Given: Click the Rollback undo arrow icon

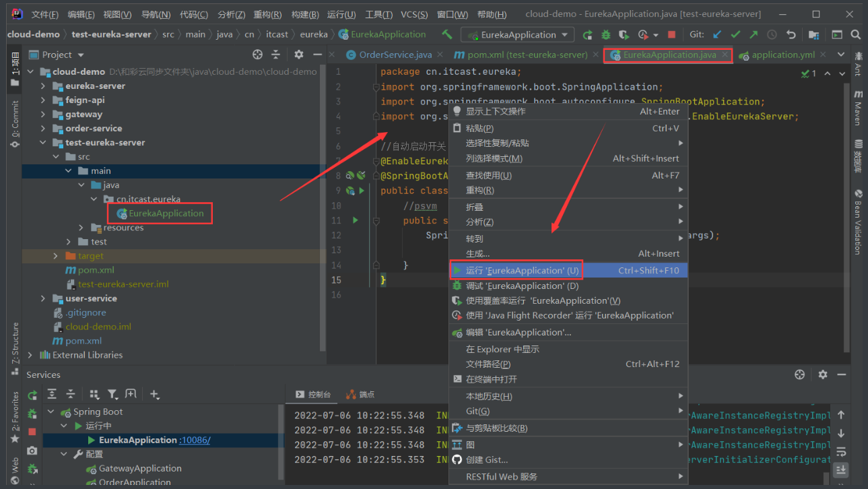Looking at the screenshot, I should [791, 34].
